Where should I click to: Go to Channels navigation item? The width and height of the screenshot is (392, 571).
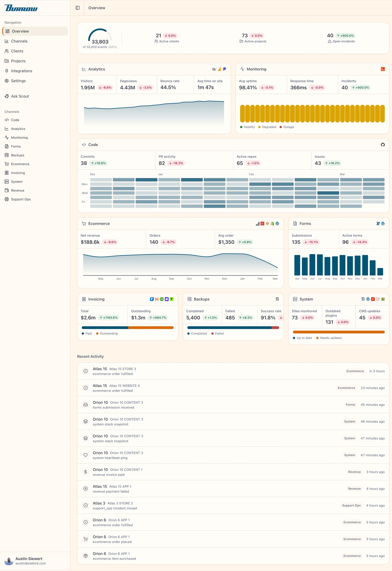point(35,41)
